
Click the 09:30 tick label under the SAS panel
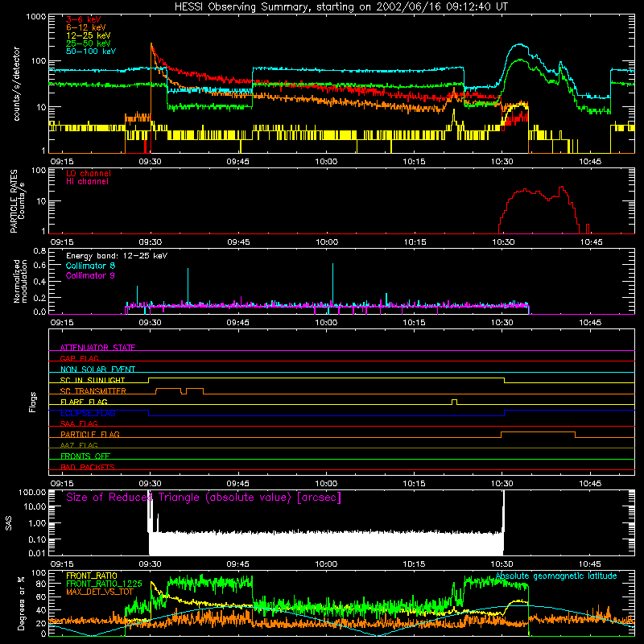point(150,564)
